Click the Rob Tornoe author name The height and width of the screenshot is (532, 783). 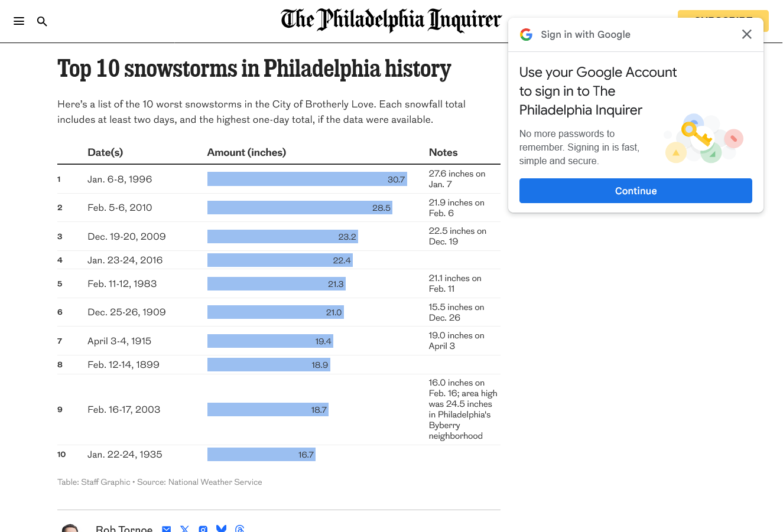(x=124, y=528)
